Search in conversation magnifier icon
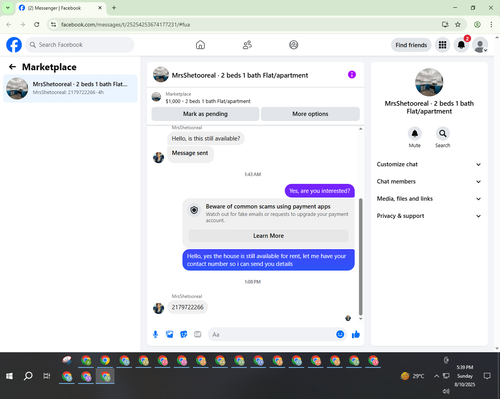 coord(443,134)
